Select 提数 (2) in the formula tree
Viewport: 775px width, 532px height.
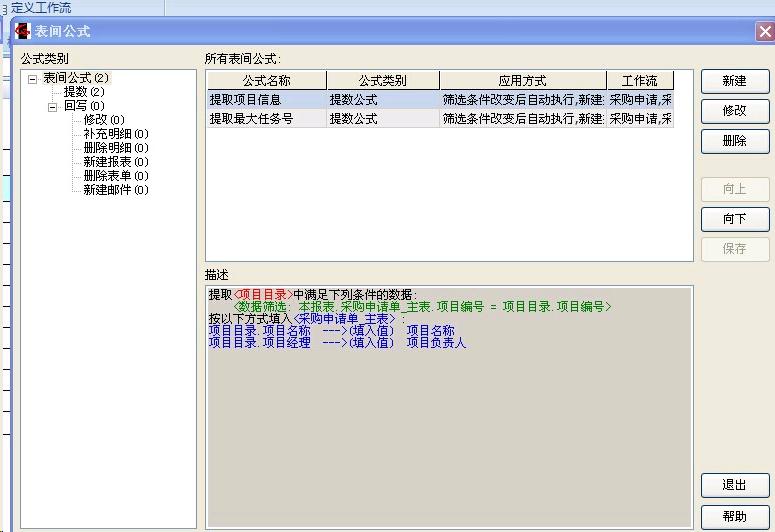tap(84, 92)
